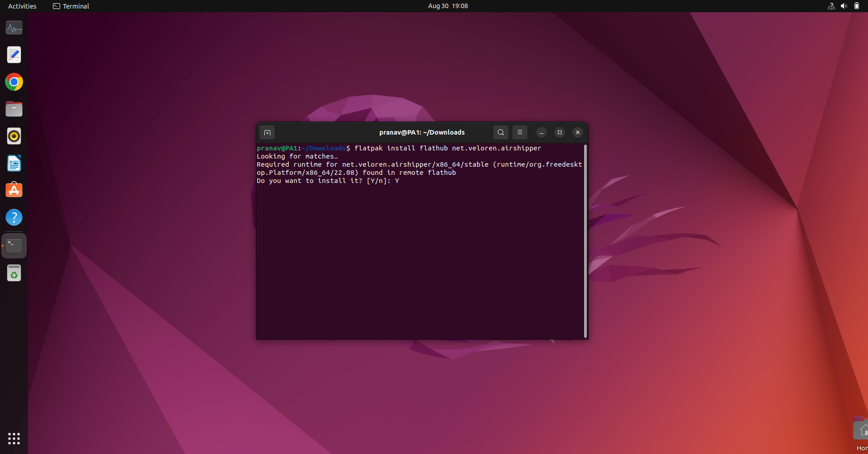Screen dimensions: 868x454
Task: Launch Rhythmbox music player from the dock
Action: coord(14,136)
